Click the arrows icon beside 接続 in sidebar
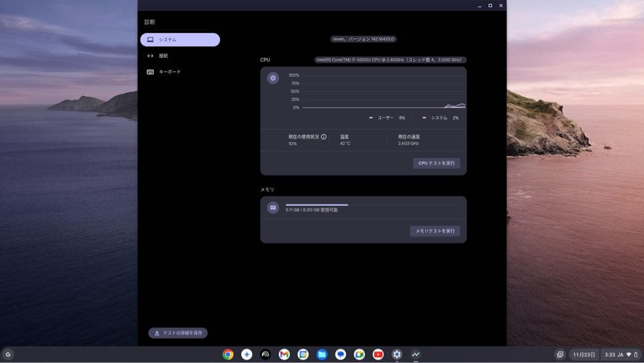Screen dimensions: 644x363 pyautogui.click(x=151, y=56)
